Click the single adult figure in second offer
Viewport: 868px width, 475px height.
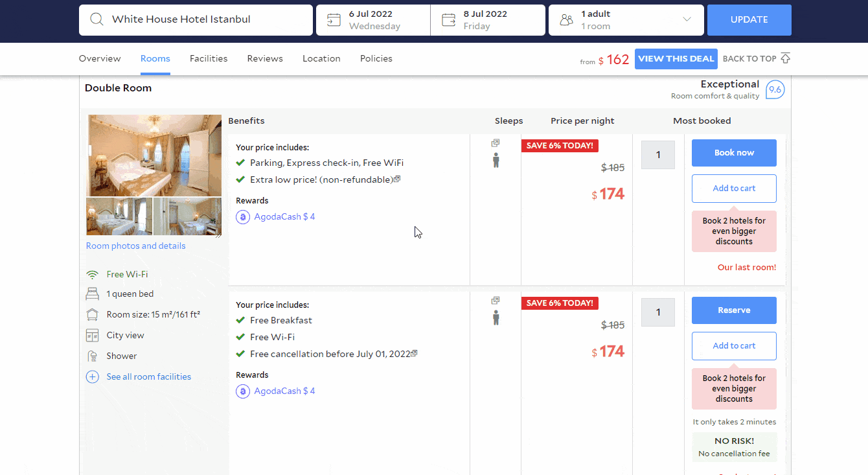pos(496,318)
